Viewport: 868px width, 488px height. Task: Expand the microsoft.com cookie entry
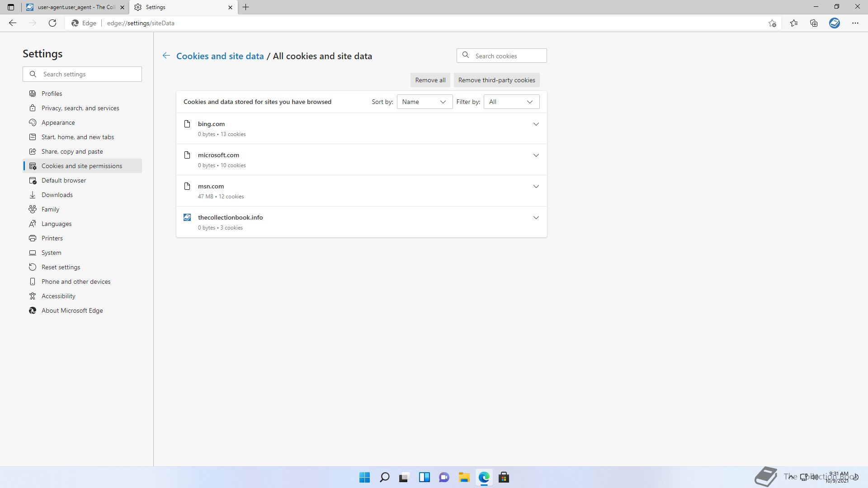[x=536, y=155]
